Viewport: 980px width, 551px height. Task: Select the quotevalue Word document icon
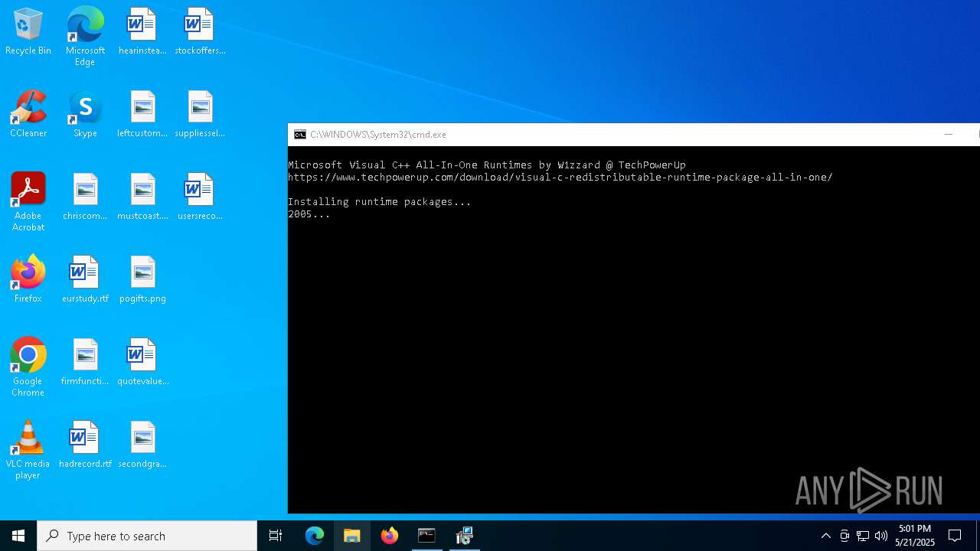coord(142,363)
